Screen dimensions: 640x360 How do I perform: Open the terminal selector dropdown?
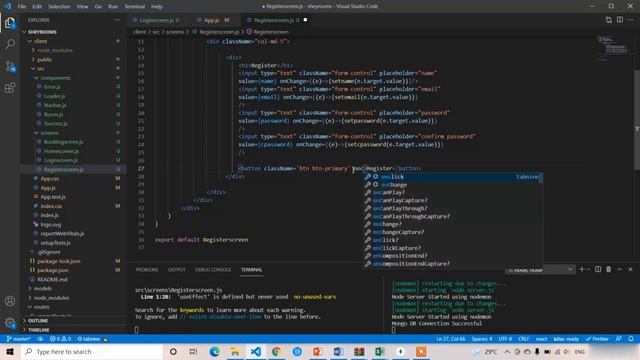click(x=540, y=270)
